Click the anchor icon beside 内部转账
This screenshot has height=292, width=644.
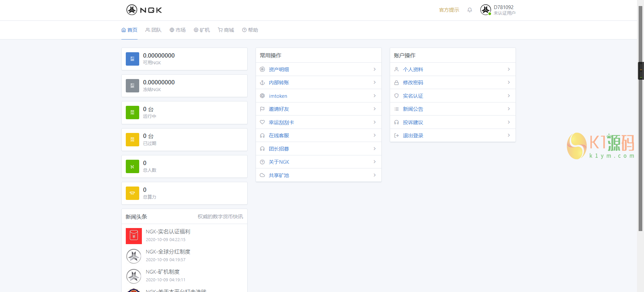point(262,82)
